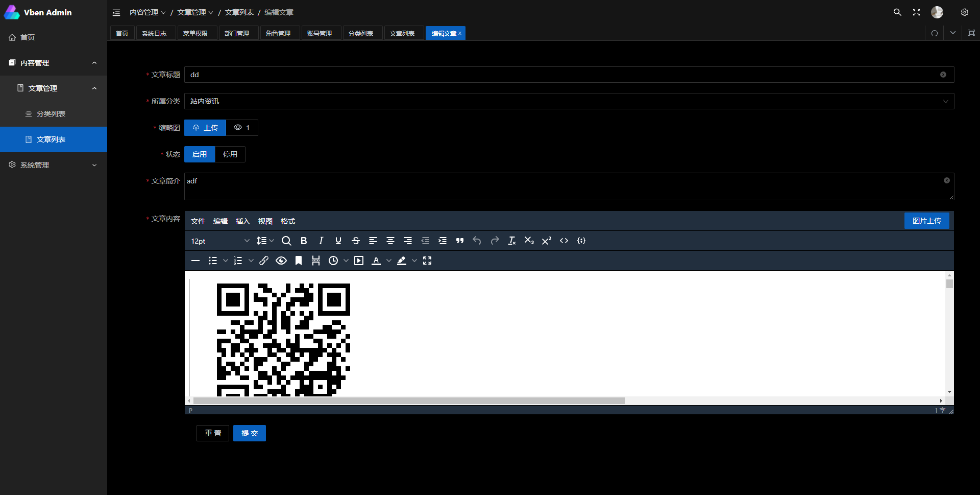The width and height of the screenshot is (980, 495).
Task: Preview uploaded thumbnail via eye count
Action: [x=242, y=128]
